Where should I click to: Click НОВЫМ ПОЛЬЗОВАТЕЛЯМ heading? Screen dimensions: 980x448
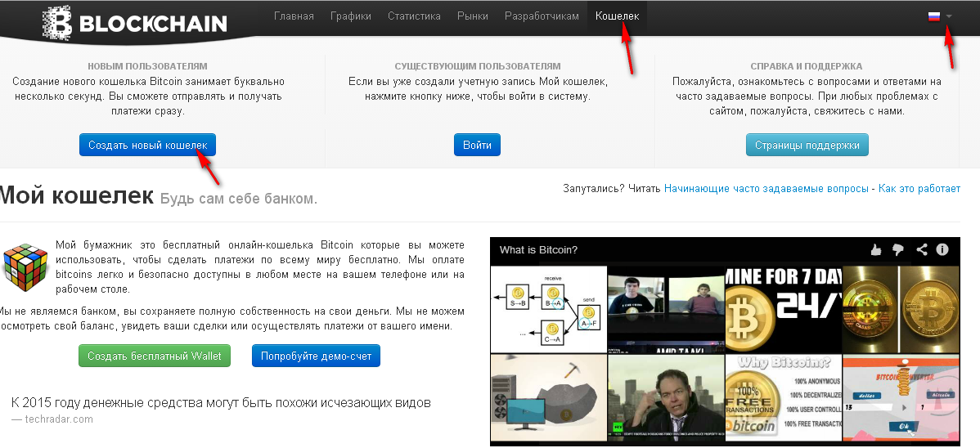point(147,65)
